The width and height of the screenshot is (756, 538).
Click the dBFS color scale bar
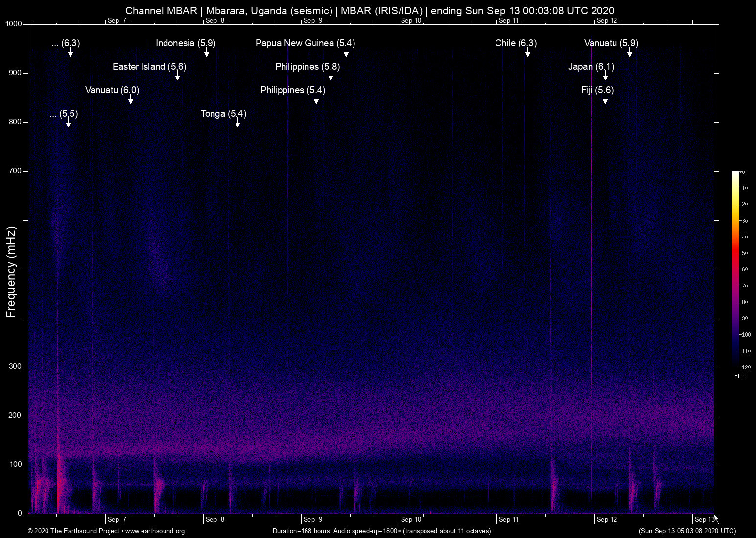[x=735, y=269]
